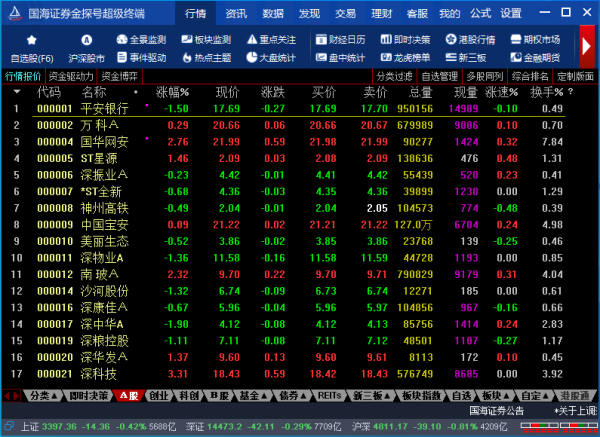This screenshot has width=600, height=437.
Task: Open 大盘统计 toolbar item
Action: pos(271,58)
